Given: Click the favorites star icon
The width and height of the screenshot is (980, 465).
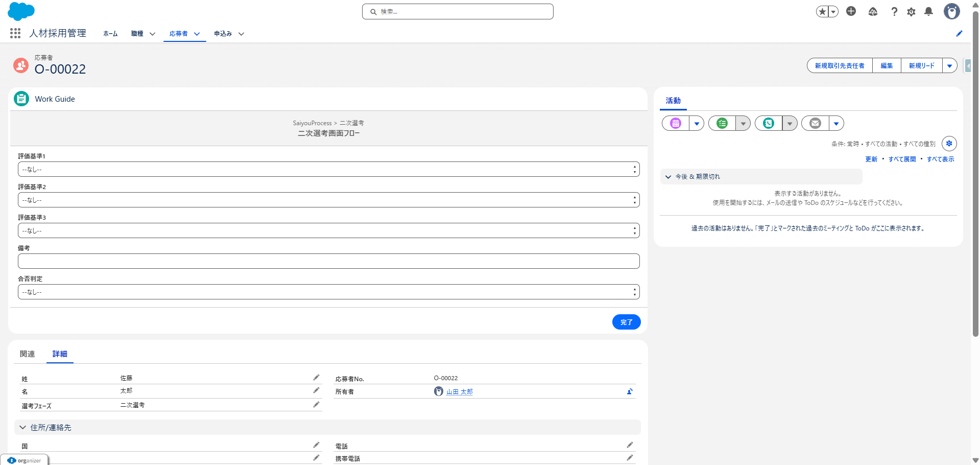Looking at the screenshot, I should 822,12.
